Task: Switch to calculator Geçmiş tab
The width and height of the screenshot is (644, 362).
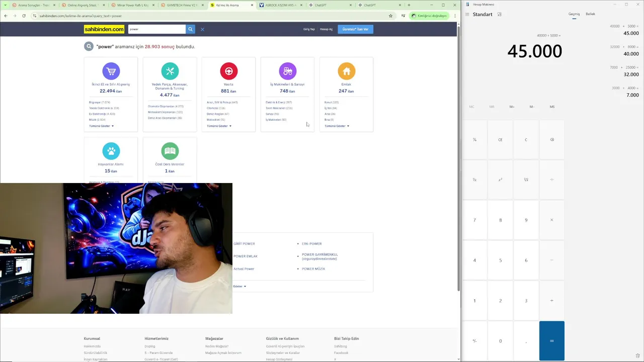Action: [x=574, y=14]
